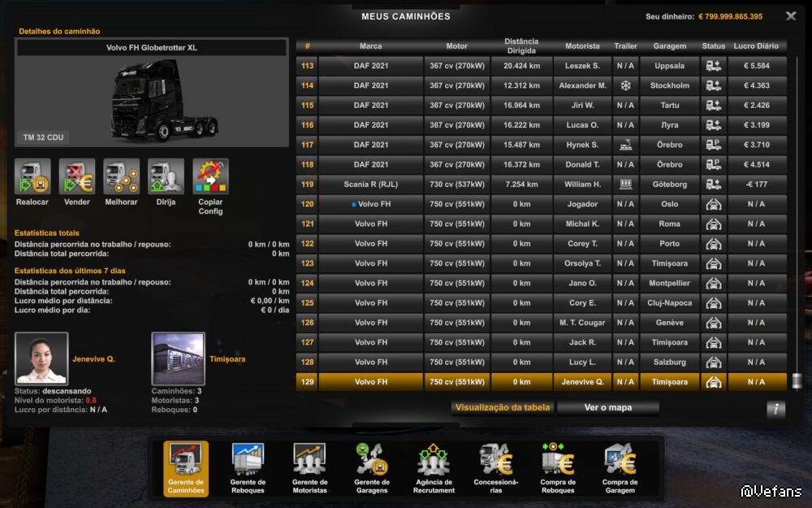Viewport: 812px width, 508px height.
Task: Click the Realocar truck icon
Action: pyautogui.click(x=32, y=176)
